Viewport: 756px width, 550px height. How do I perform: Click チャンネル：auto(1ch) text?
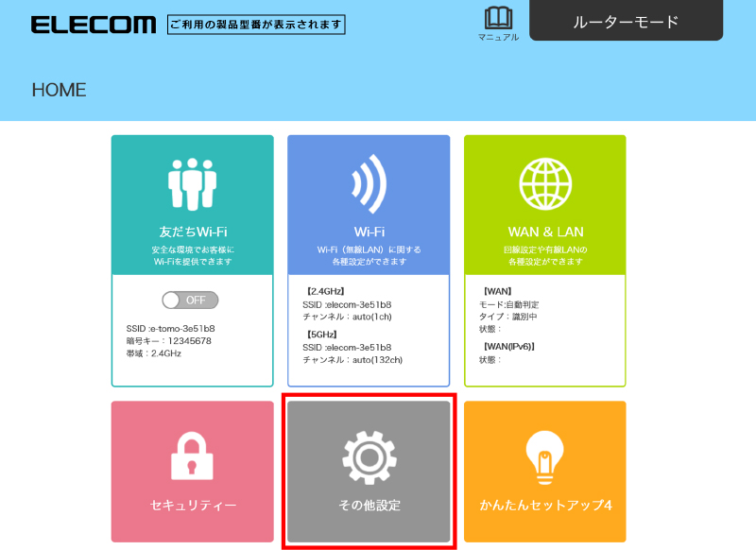(347, 318)
